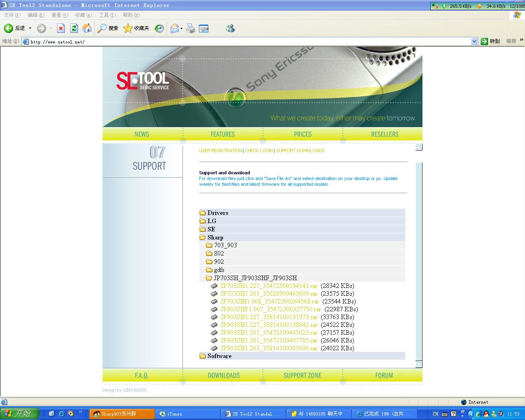The image size is (525, 420).
Task: Click in the URL address field
Action: pyautogui.click(x=246, y=41)
